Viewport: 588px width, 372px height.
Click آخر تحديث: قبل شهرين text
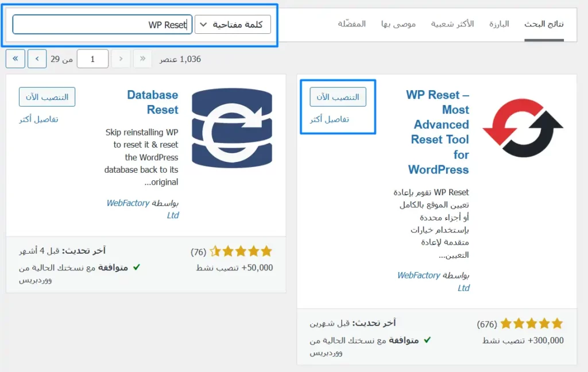(x=353, y=323)
